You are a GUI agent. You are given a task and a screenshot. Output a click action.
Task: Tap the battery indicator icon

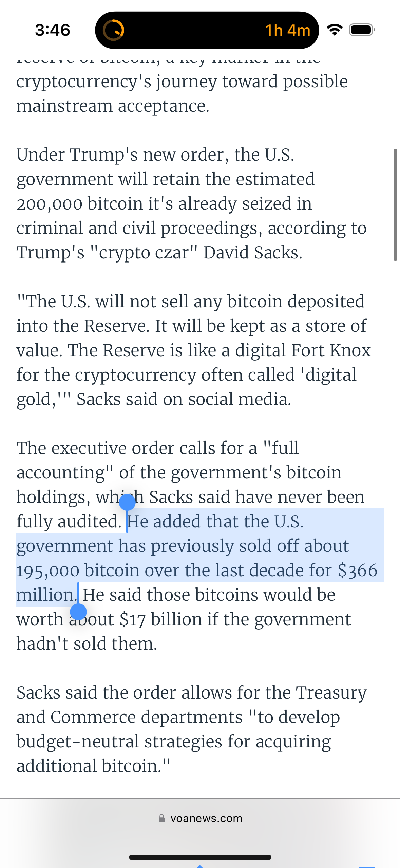362,30
